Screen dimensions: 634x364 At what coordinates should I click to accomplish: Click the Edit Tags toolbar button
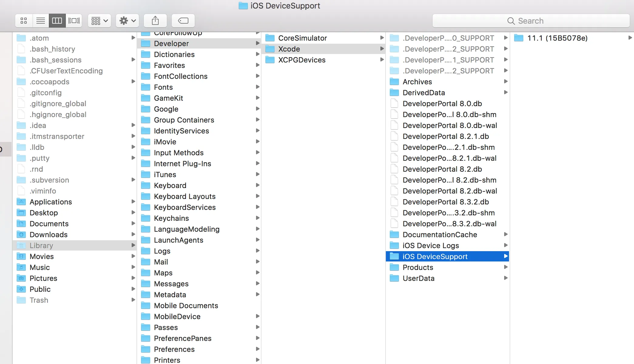click(183, 21)
